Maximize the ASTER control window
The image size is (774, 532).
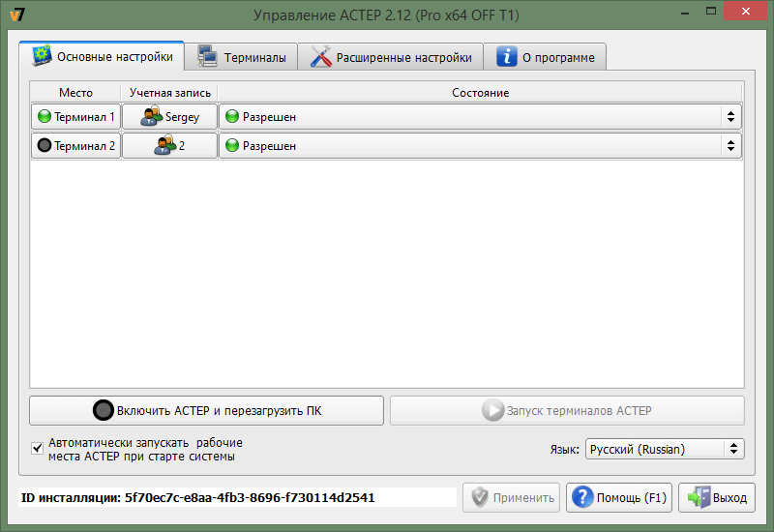point(711,12)
